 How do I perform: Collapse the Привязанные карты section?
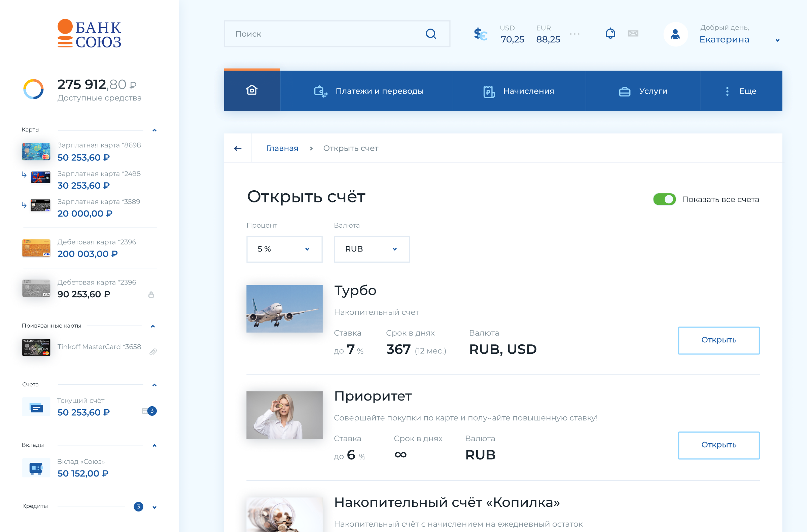point(153,327)
